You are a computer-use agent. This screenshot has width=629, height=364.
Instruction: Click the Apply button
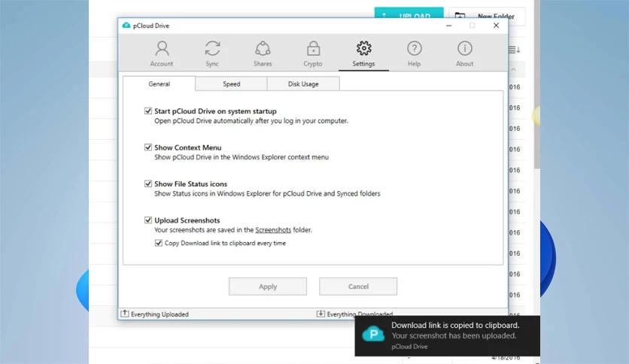pos(268,287)
